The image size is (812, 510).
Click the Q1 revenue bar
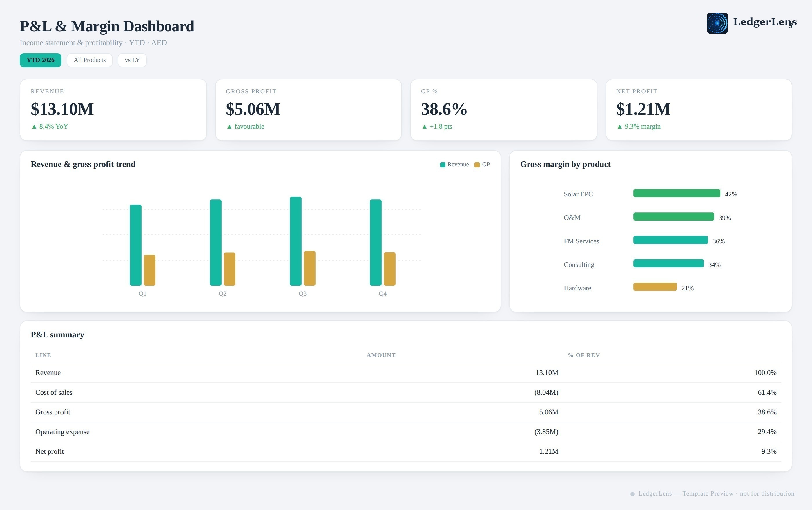(x=135, y=245)
